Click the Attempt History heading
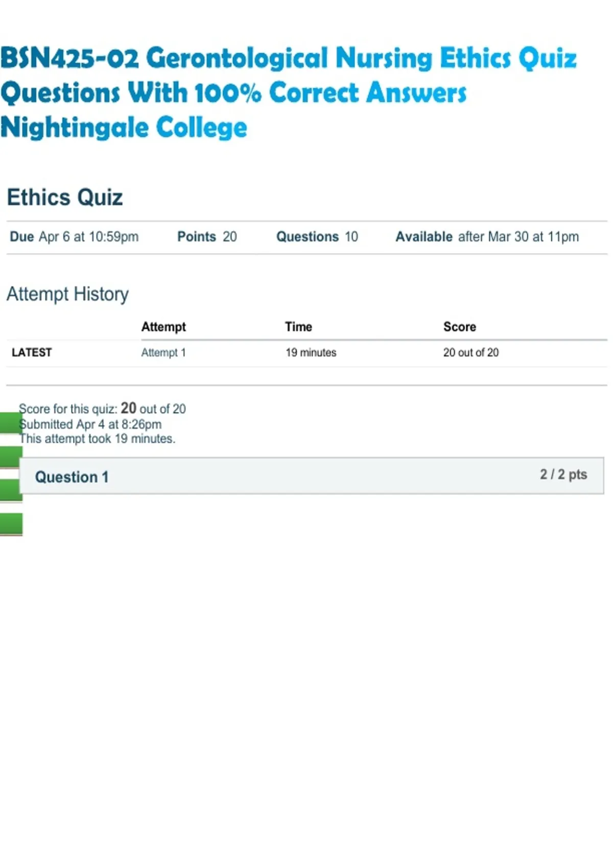 click(x=67, y=294)
